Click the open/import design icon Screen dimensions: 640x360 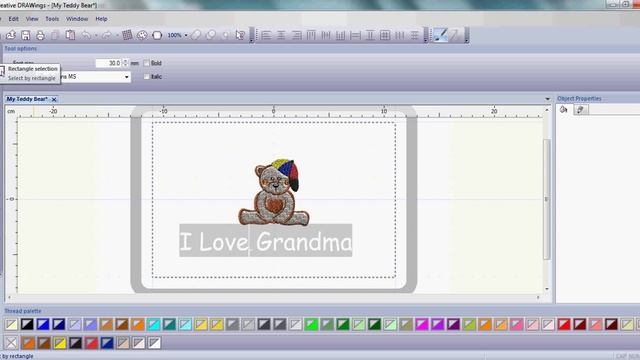coord(11,36)
